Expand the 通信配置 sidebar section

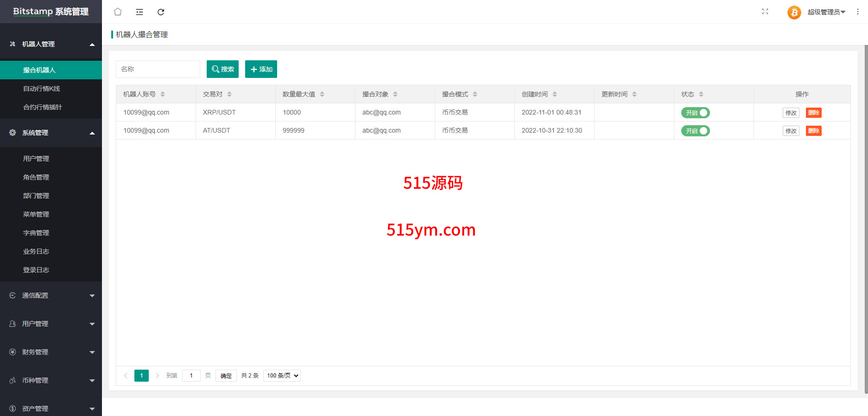pos(51,295)
